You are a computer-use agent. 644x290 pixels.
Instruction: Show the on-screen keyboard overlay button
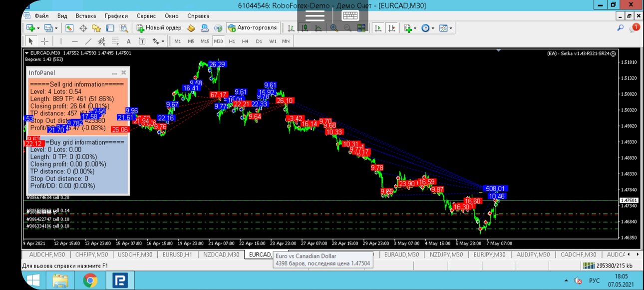point(350,15)
